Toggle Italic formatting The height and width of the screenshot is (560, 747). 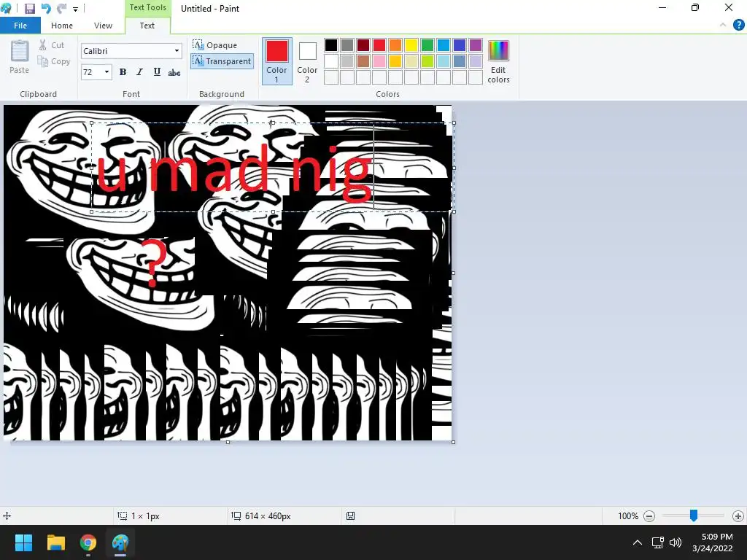[139, 72]
